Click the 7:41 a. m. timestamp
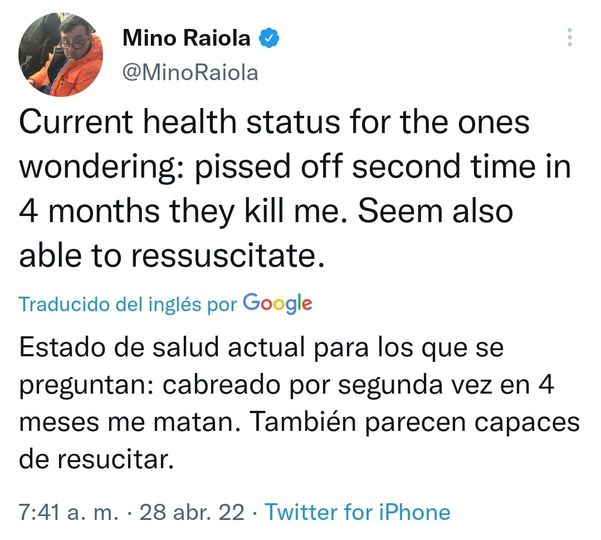 (x=67, y=513)
